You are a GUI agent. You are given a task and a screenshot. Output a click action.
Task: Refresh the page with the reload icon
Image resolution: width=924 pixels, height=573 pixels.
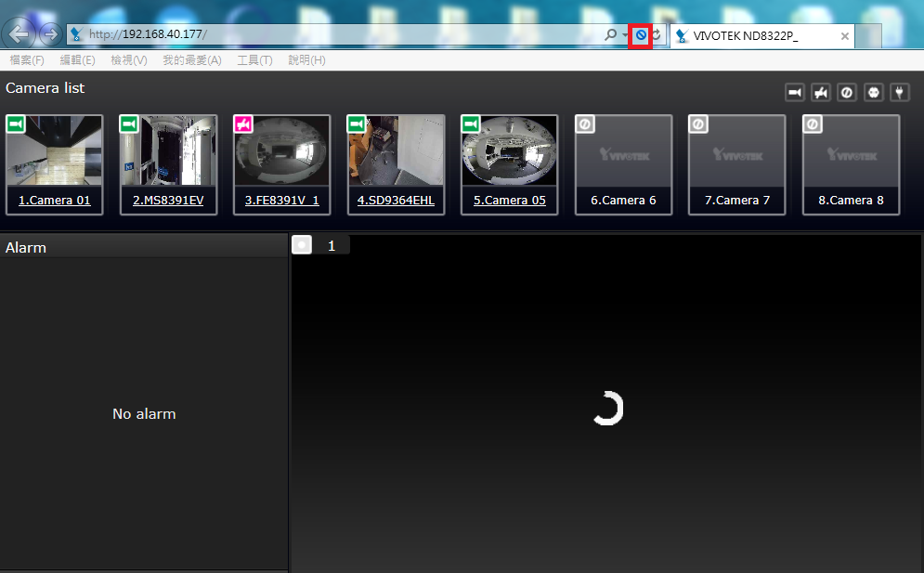point(657,35)
